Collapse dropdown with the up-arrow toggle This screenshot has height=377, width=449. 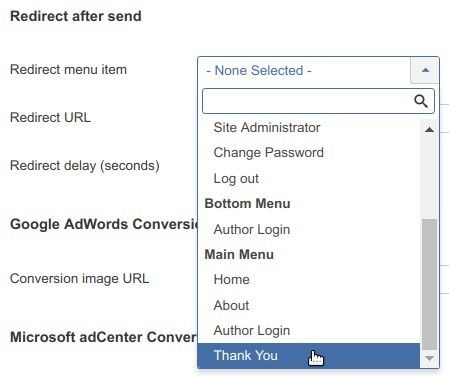(x=425, y=70)
